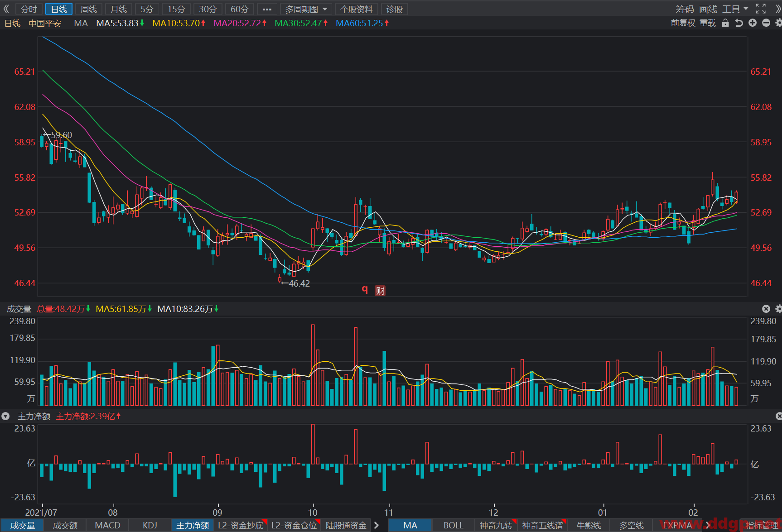782x532 pixels.
Task: Toggle fullscreen with the expand arrows icon
Action: pos(761,9)
